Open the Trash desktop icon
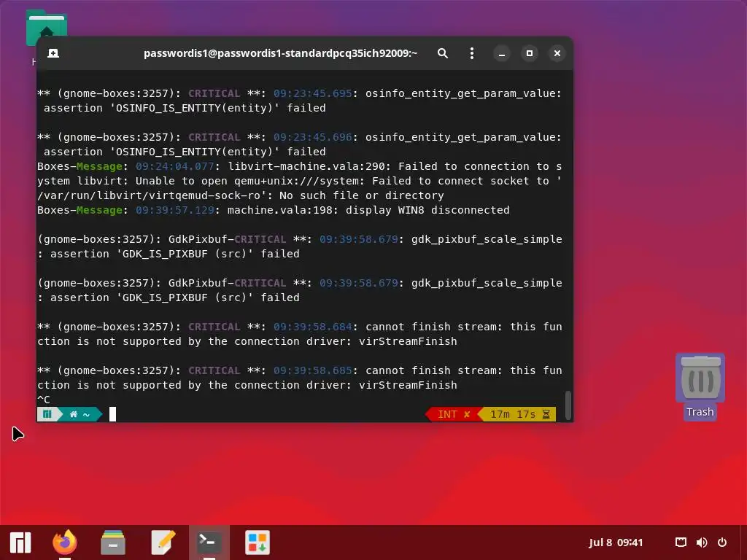This screenshot has height=560, width=747. (700, 386)
